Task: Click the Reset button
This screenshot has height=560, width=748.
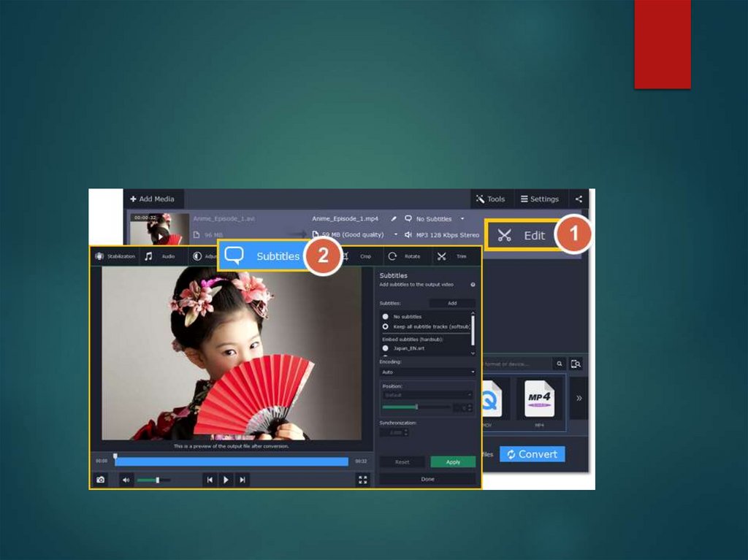Action: click(402, 462)
